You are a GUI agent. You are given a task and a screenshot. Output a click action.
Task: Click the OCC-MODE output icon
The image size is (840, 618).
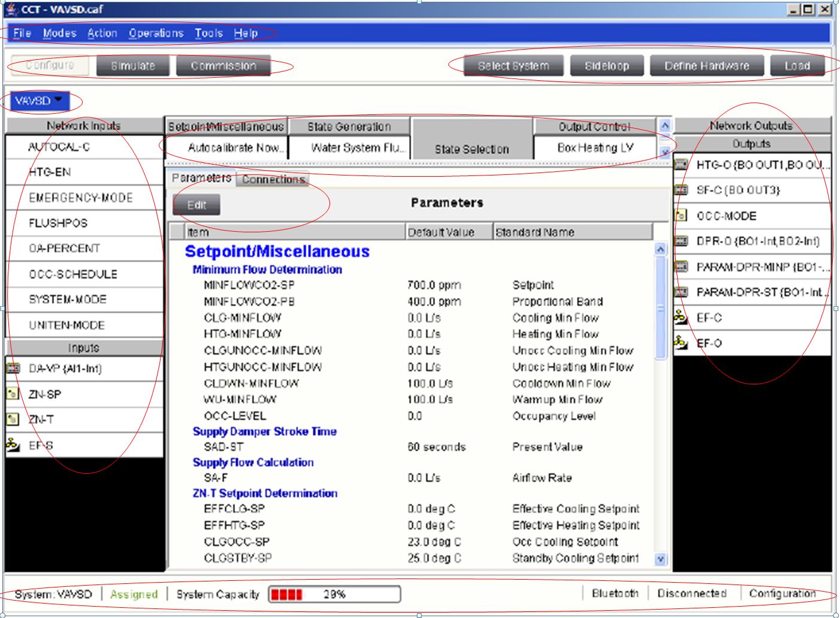pyautogui.click(x=681, y=216)
